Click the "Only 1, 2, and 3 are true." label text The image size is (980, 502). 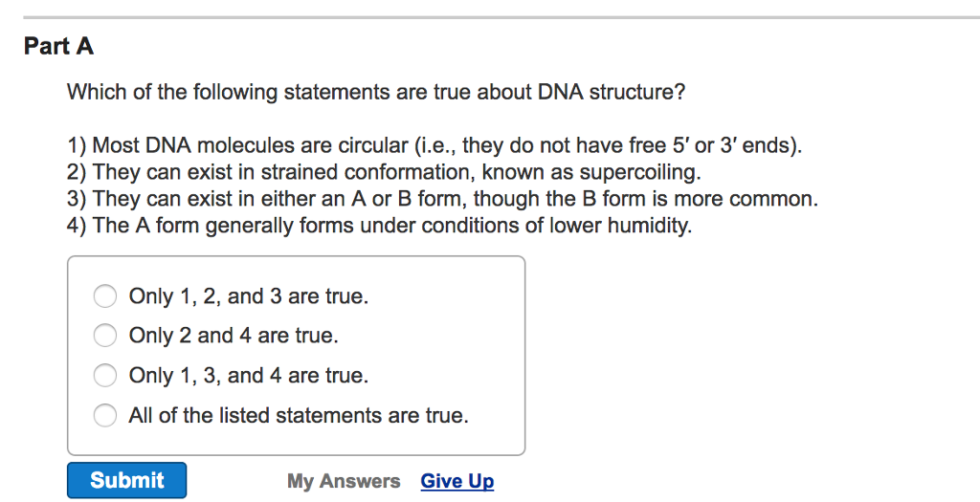coord(249,296)
